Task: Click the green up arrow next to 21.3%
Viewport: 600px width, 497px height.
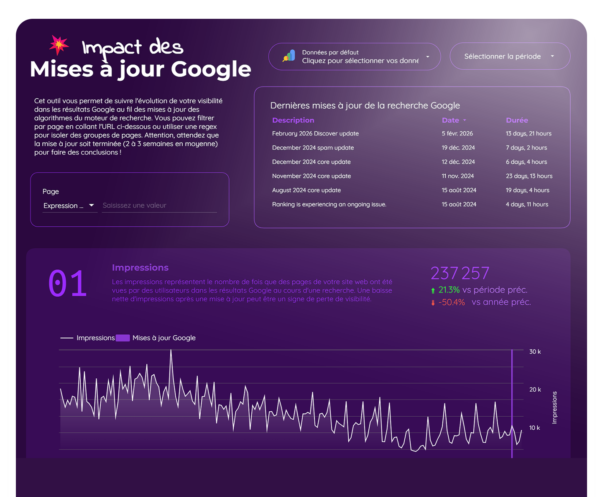Action: tap(433, 290)
